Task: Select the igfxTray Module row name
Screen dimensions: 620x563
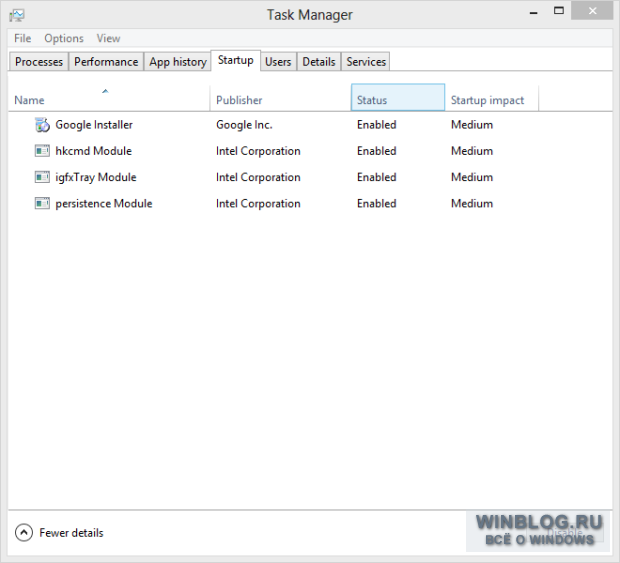Action: point(96,178)
